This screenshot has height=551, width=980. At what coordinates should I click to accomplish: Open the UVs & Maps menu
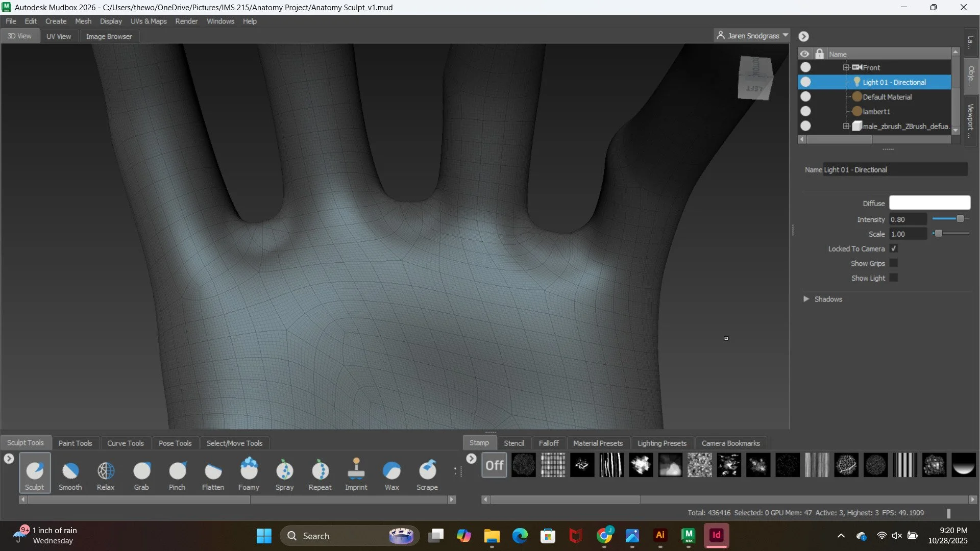point(149,21)
